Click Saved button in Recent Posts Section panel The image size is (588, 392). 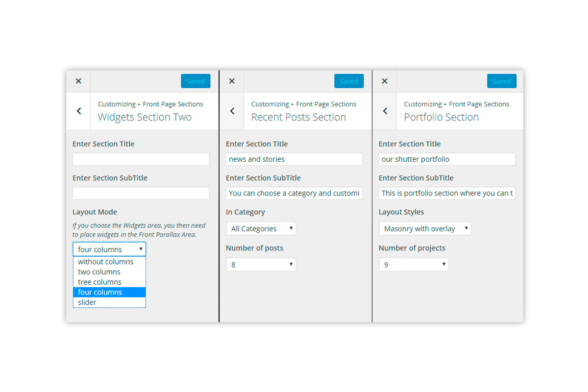349,81
